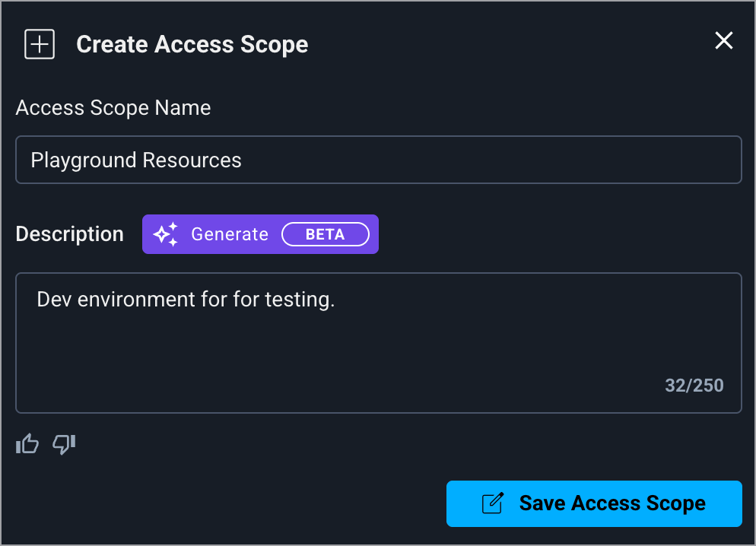Click the plus icon beside the dialog title
The height and width of the screenshot is (546, 756).
coord(40,44)
